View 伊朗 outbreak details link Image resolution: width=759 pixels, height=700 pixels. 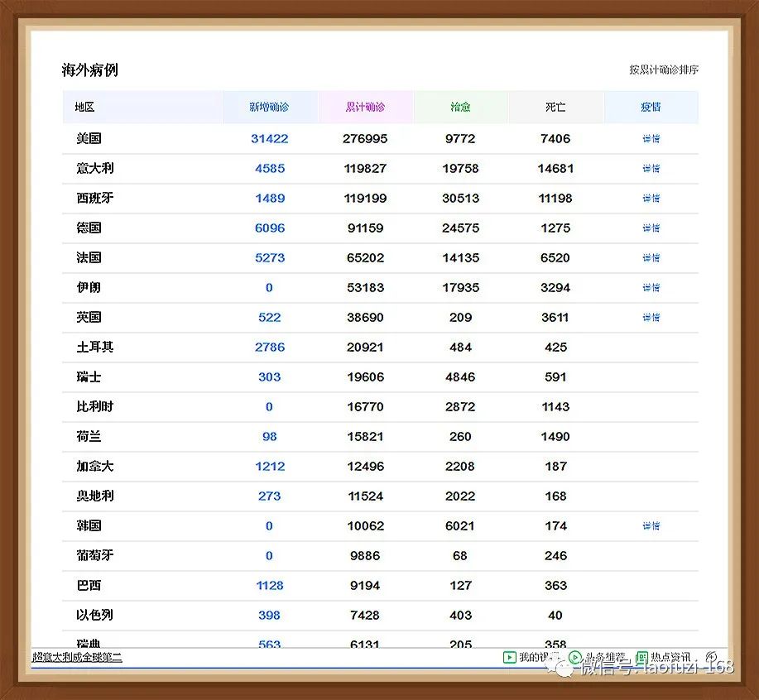651,288
